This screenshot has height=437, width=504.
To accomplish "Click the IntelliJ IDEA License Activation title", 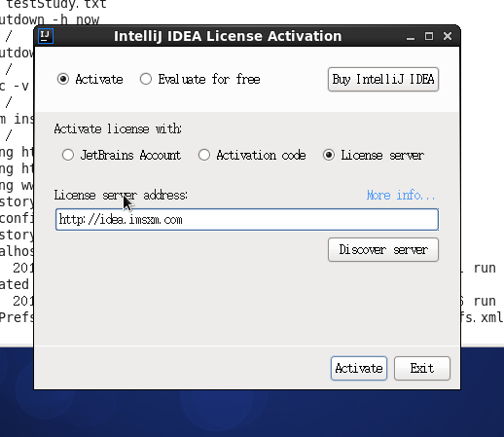I will point(228,36).
